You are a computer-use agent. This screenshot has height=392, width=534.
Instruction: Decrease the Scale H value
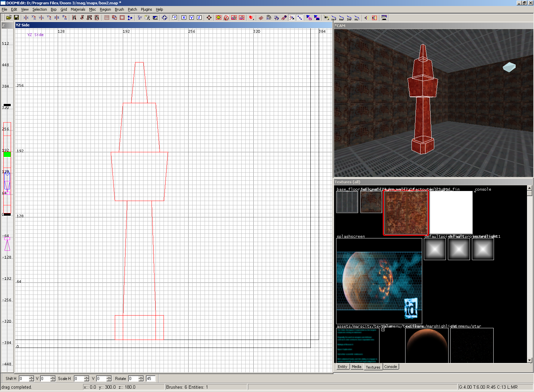pos(86,380)
